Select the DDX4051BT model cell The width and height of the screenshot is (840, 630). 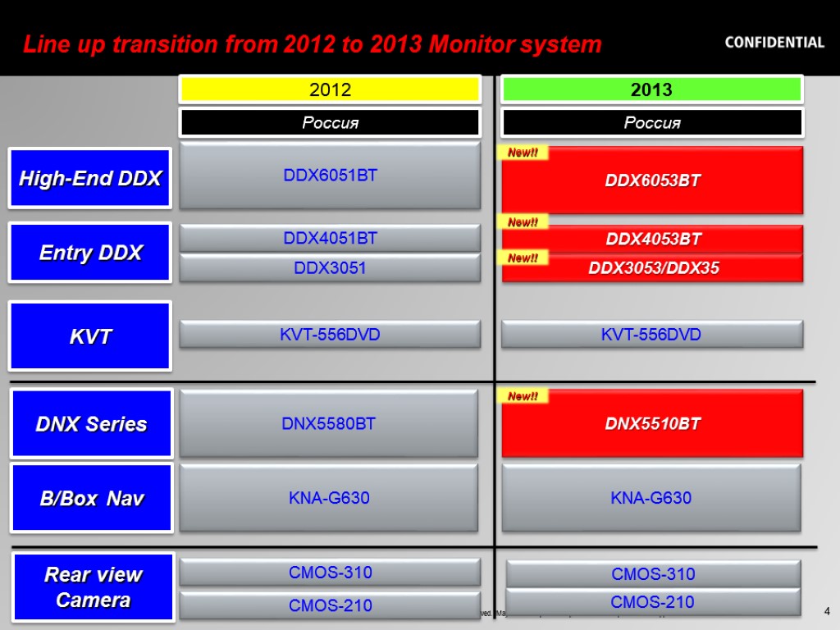click(330, 238)
